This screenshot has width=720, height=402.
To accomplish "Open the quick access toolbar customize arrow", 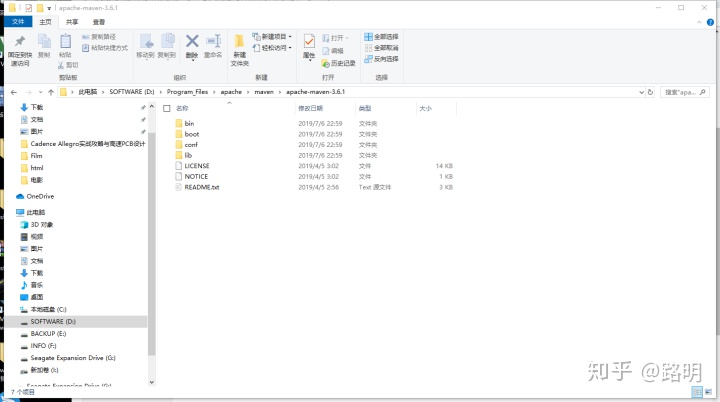I will [49, 8].
